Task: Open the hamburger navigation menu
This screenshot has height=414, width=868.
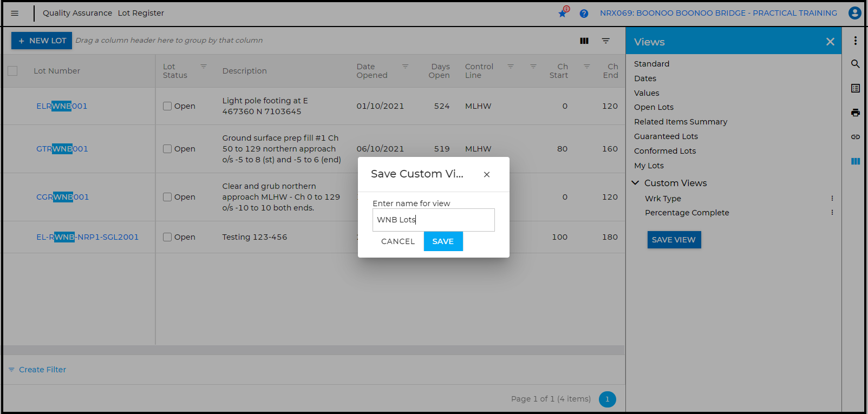Action: pyautogui.click(x=15, y=13)
